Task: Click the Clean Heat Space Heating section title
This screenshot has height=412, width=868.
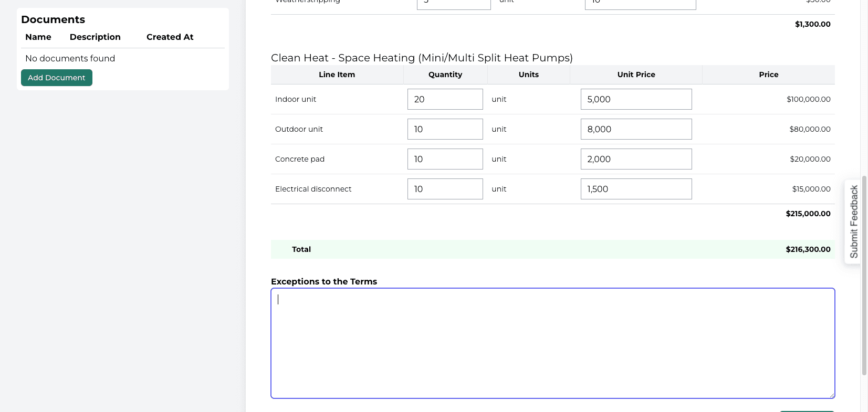Action: [x=422, y=58]
